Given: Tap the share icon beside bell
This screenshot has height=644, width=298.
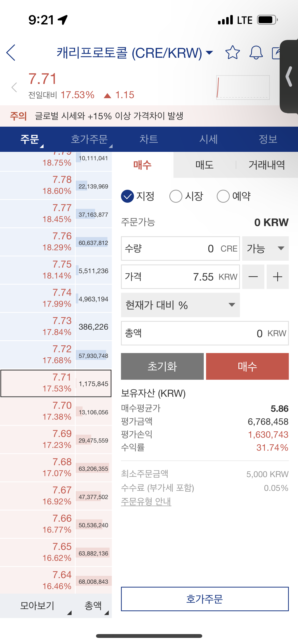Looking at the screenshot, I should [x=276, y=53].
